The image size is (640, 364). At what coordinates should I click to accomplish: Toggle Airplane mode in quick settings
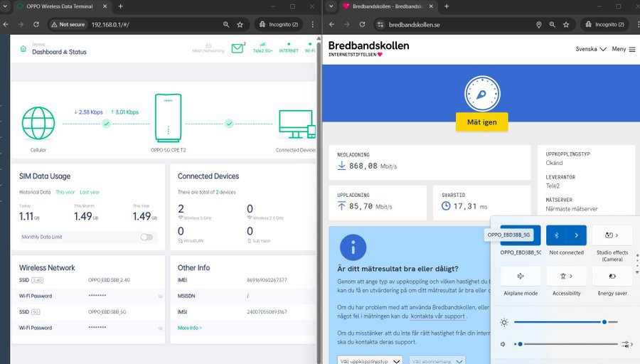[x=521, y=276]
